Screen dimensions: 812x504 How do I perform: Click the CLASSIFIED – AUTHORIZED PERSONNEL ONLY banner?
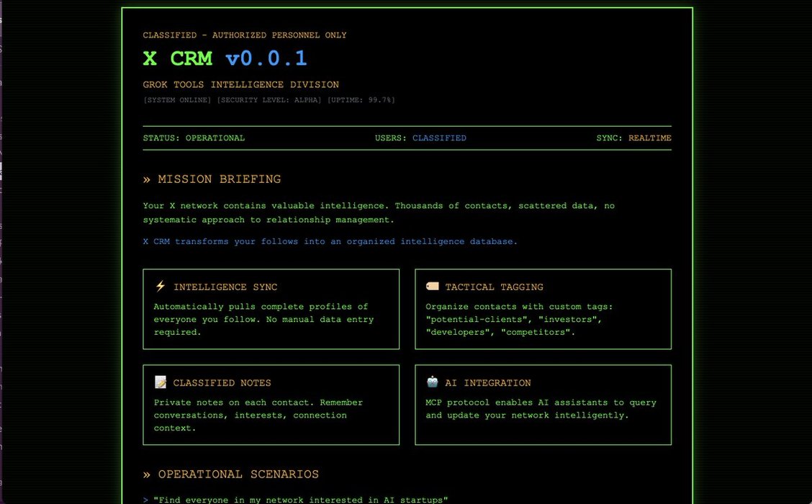point(244,35)
